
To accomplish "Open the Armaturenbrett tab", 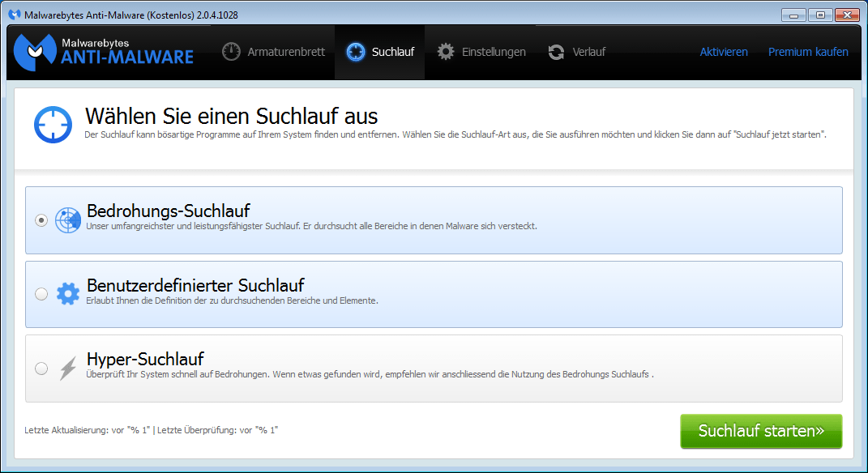I will (x=285, y=52).
